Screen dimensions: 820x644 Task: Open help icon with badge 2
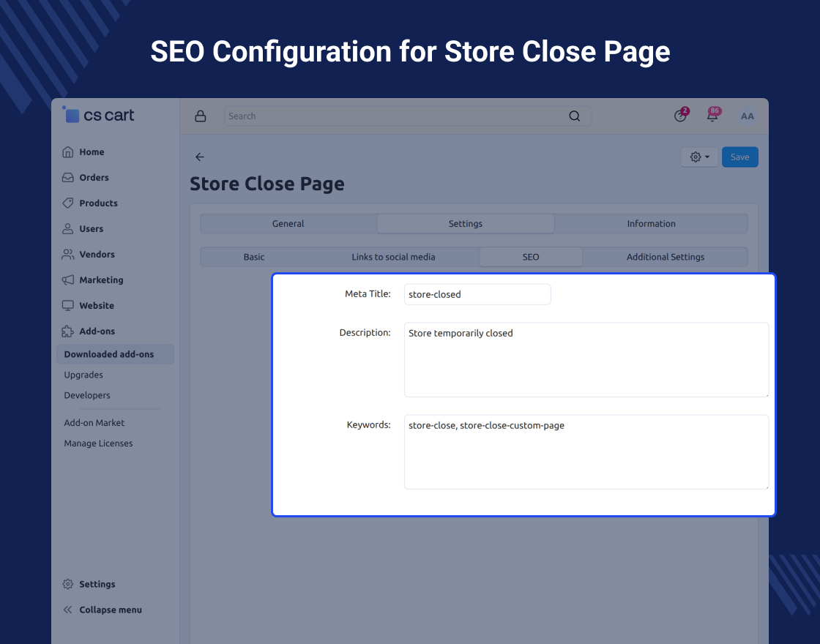pos(680,116)
